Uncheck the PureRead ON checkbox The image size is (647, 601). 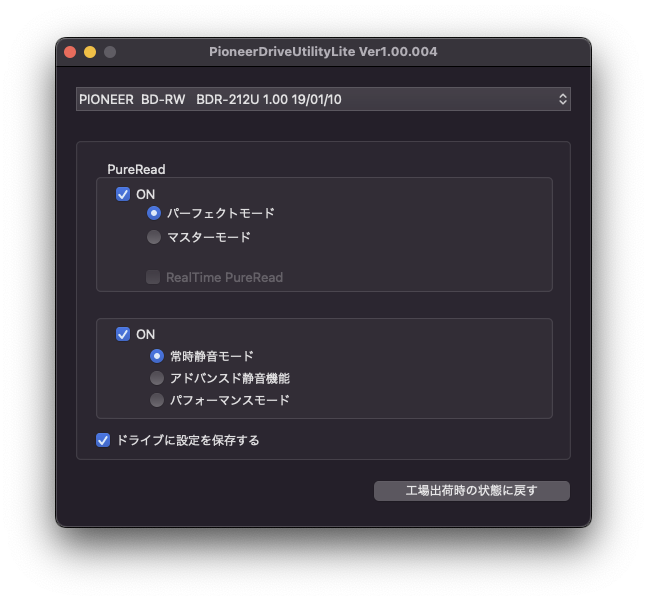pos(123,194)
